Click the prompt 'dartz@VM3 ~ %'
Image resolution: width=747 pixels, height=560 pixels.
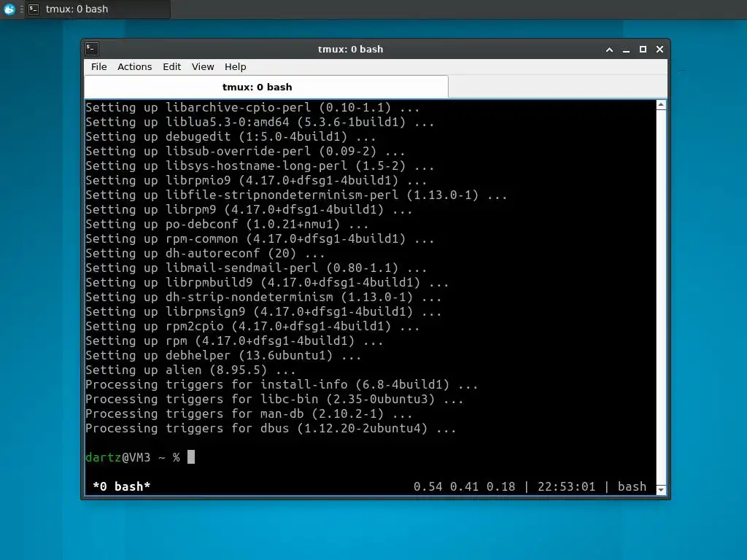[133, 458]
